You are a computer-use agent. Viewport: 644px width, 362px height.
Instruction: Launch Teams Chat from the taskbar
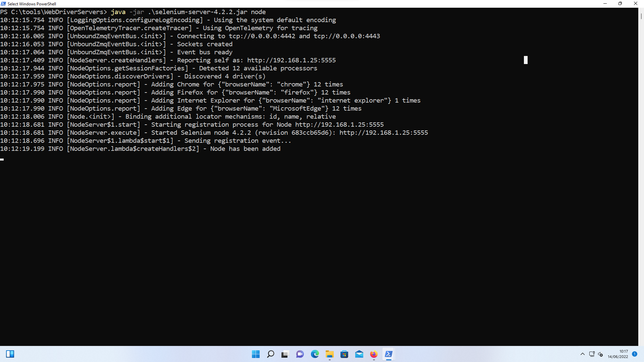tap(300, 354)
